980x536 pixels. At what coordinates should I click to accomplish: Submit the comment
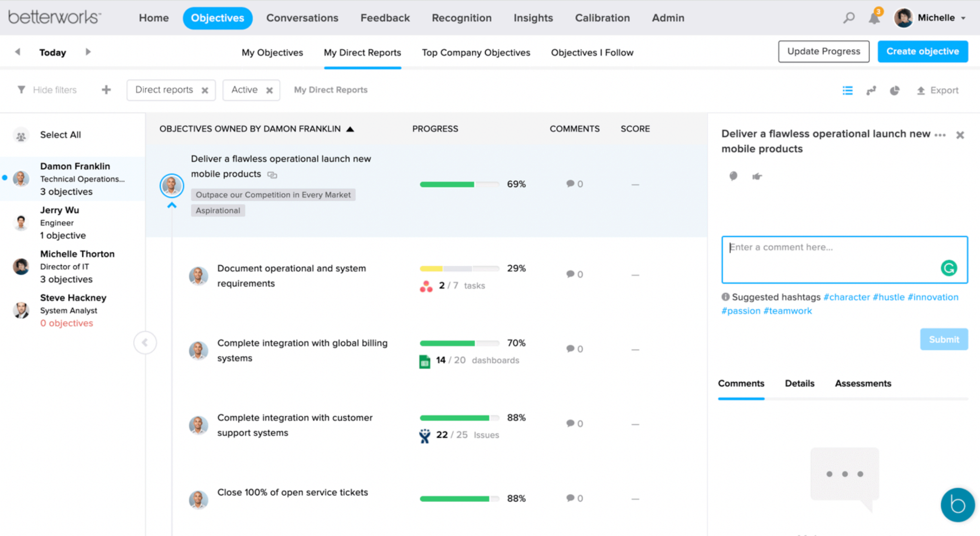tap(944, 339)
